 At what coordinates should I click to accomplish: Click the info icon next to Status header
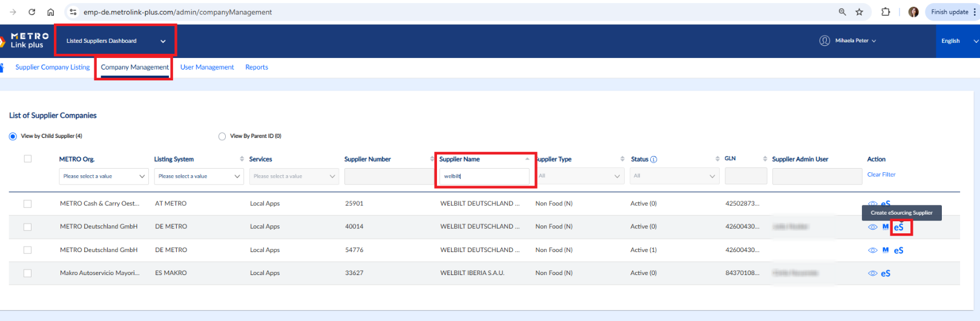(654, 160)
